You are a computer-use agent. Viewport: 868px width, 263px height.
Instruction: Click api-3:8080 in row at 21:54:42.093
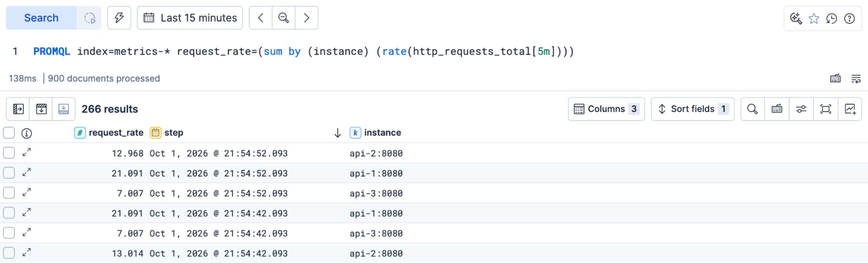(x=376, y=233)
